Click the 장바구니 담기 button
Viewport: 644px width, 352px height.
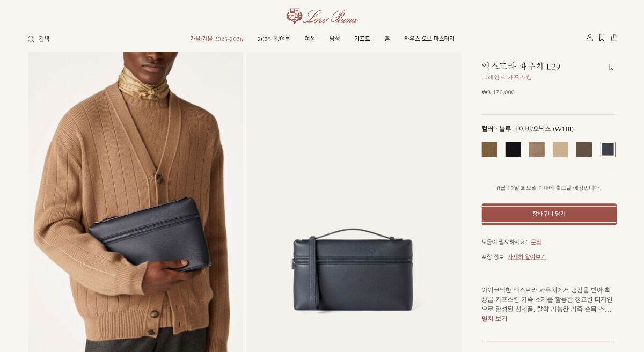tap(549, 214)
